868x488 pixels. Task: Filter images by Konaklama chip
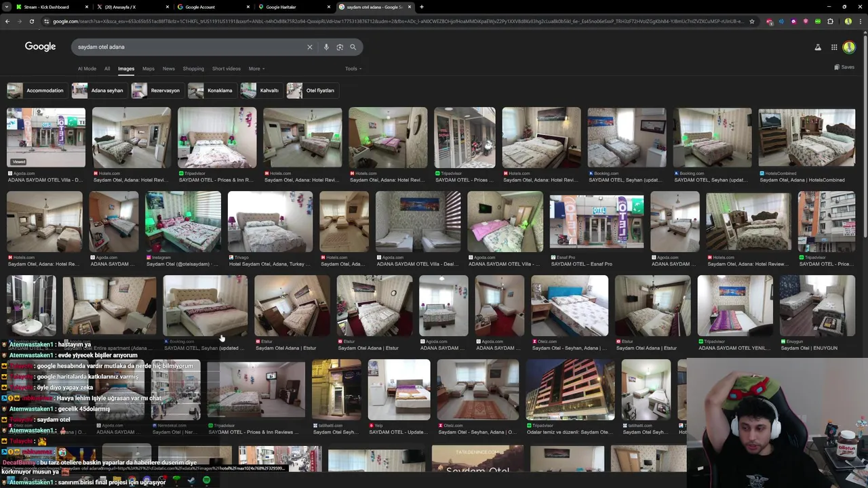point(211,90)
